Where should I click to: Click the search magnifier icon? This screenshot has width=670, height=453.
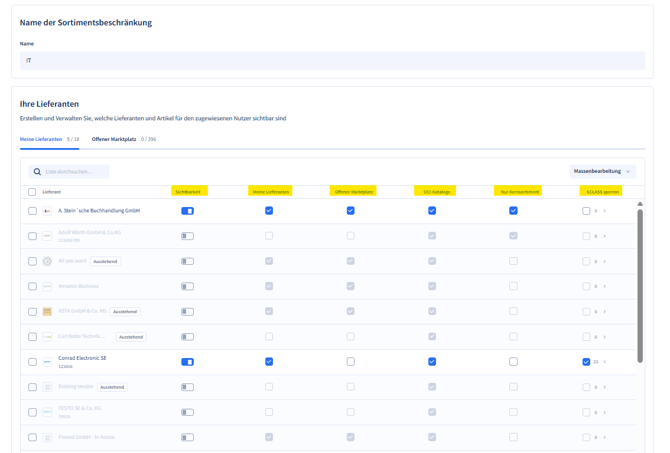[x=37, y=172]
